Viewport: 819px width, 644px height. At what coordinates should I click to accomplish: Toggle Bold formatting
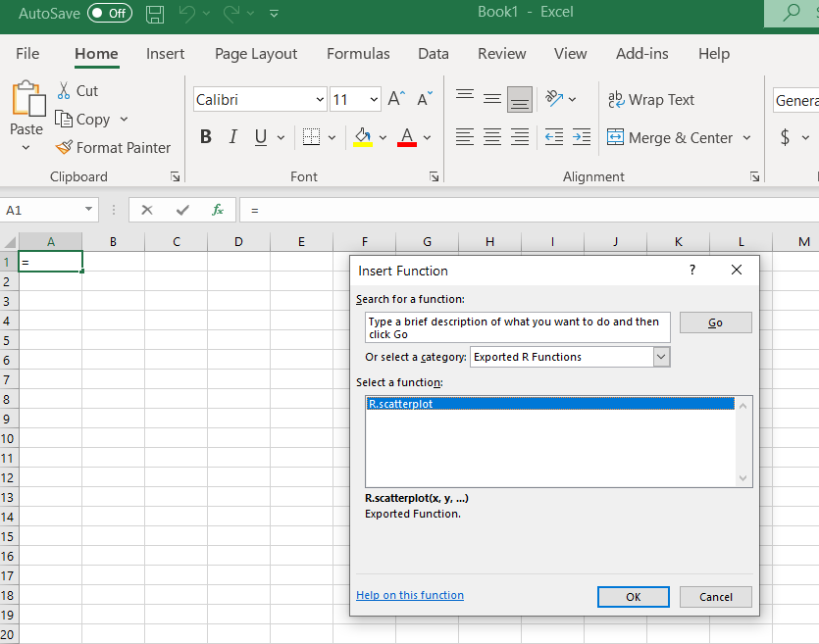(206, 136)
